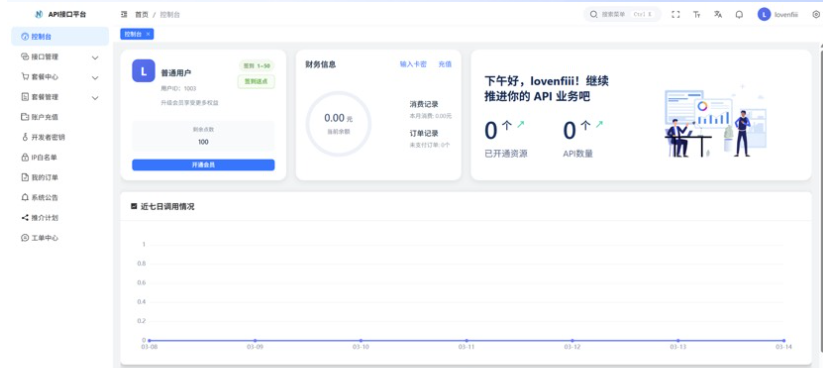Select the 03-11 data point on chart

(466, 341)
